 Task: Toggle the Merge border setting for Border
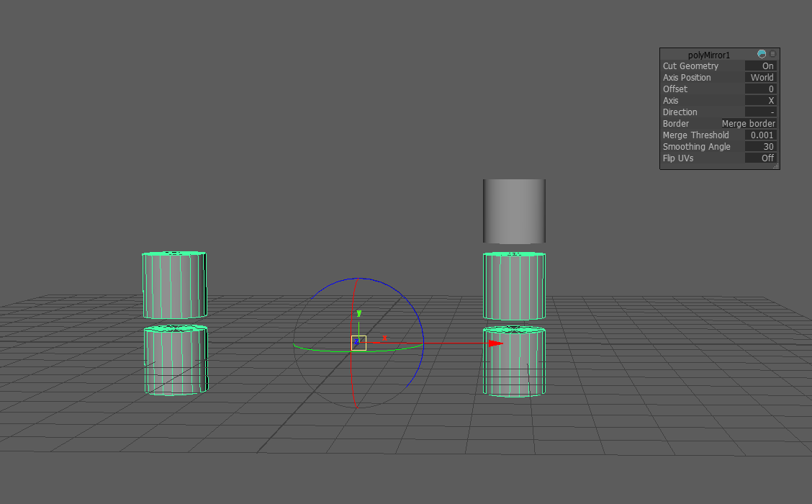749,123
